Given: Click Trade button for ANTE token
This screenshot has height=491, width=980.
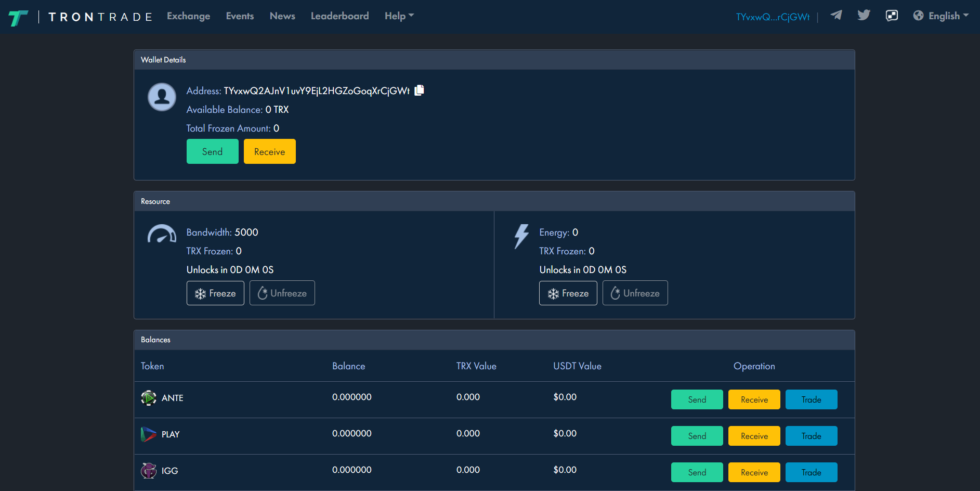Looking at the screenshot, I should pos(811,399).
